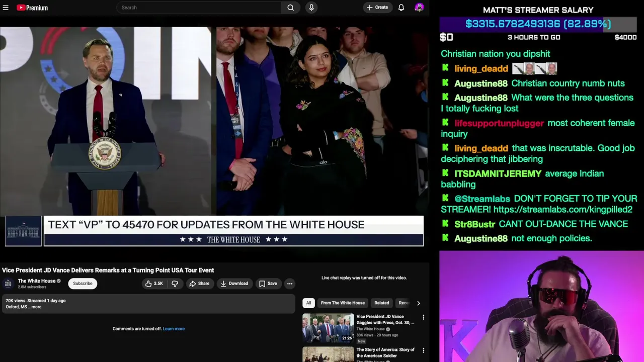Select the From The White House chip
This screenshot has height=362, width=644.
click(343, 303)
